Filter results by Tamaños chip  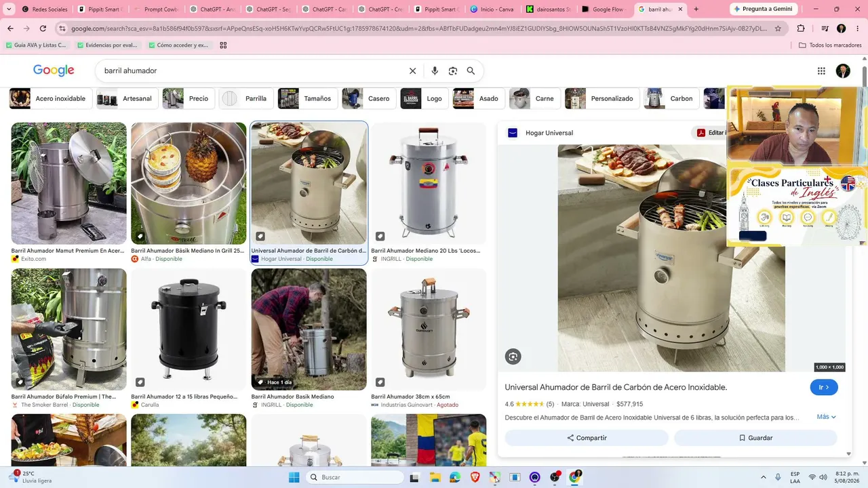point(307,98)
